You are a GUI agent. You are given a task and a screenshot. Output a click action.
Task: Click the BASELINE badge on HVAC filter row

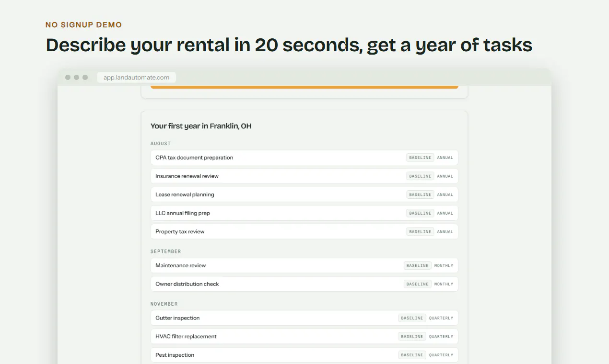pos(412,337)
